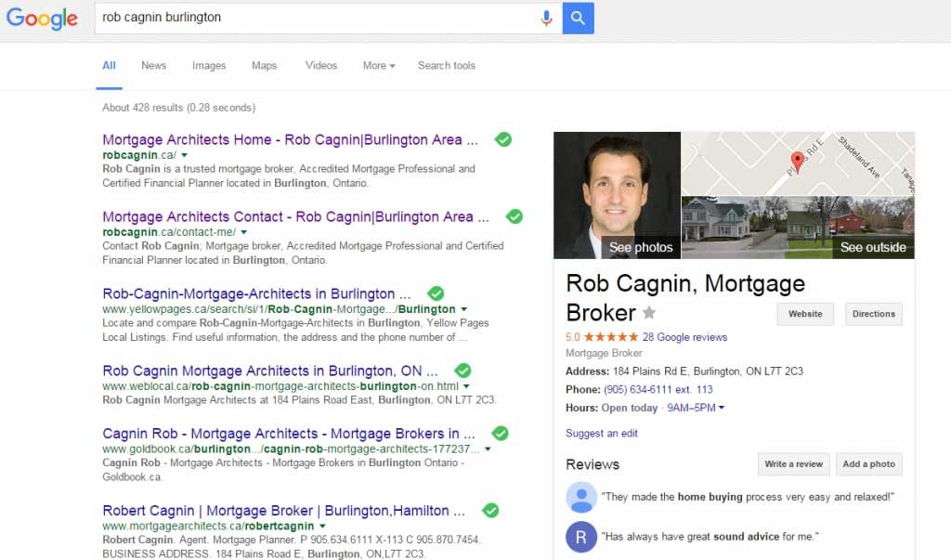Open Rob Cagnin Mortgage Architects in Burlington, ON result
The width and height of the screenshot is (951, 560).
point(270,371)
